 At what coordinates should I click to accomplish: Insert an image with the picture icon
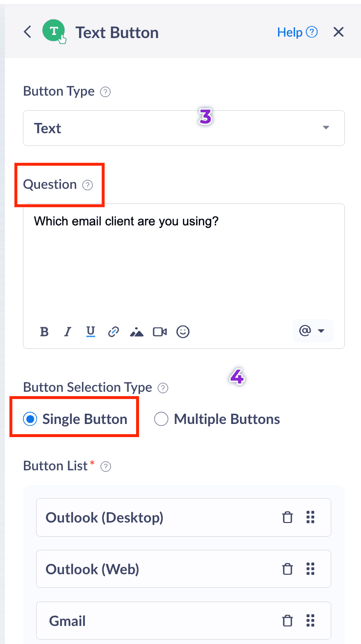click(137, 332)
